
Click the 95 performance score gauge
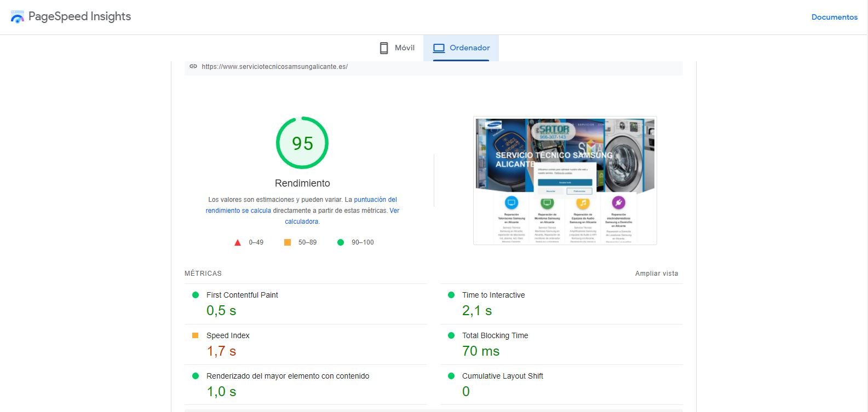302,143
